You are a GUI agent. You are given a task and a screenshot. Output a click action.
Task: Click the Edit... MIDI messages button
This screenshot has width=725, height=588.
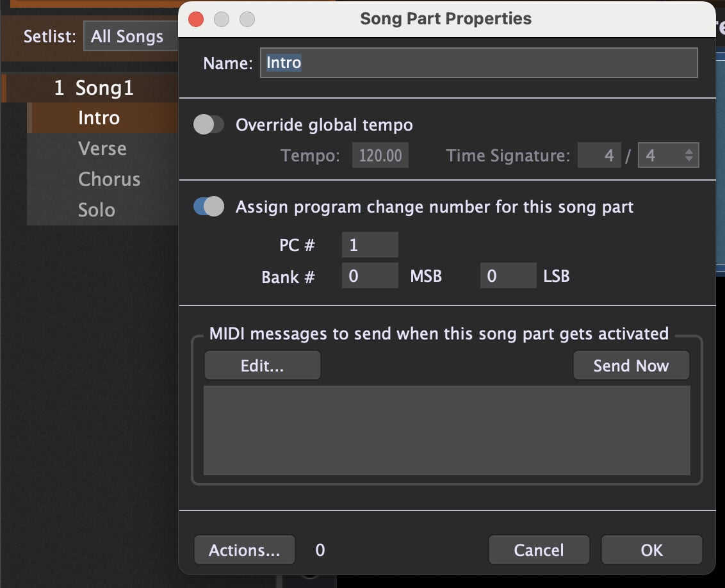tap(262, 366)
